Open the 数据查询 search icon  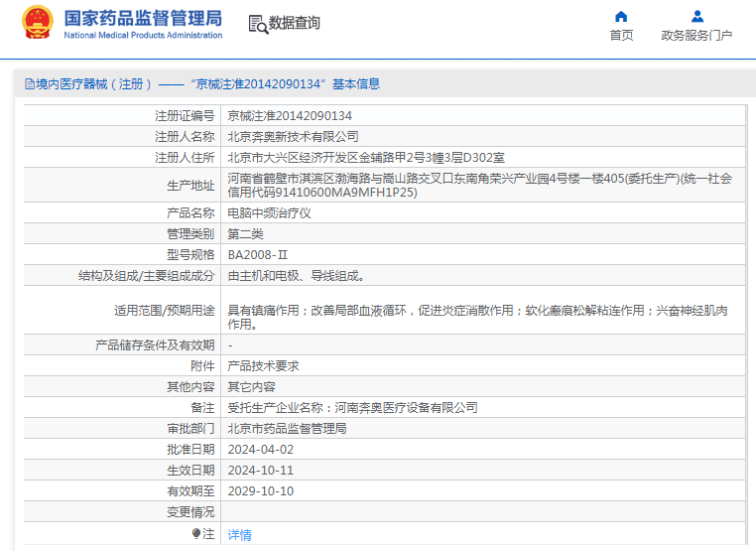258,24
